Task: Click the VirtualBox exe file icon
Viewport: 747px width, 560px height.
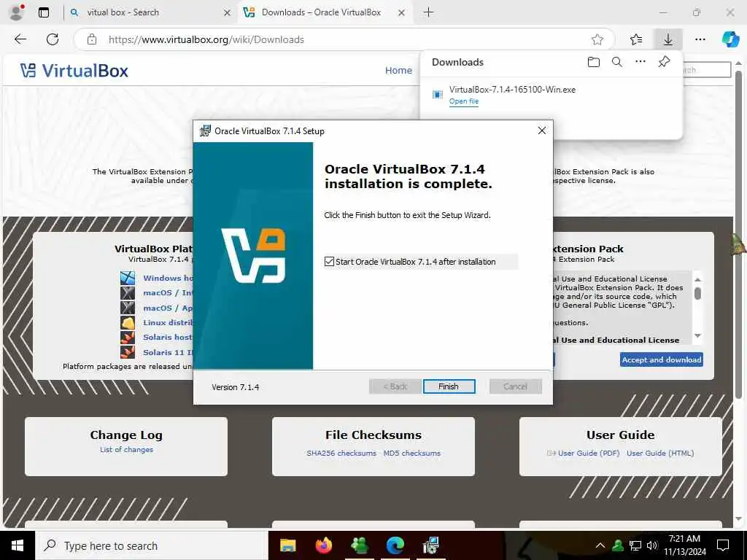Action: coord(437,94)
